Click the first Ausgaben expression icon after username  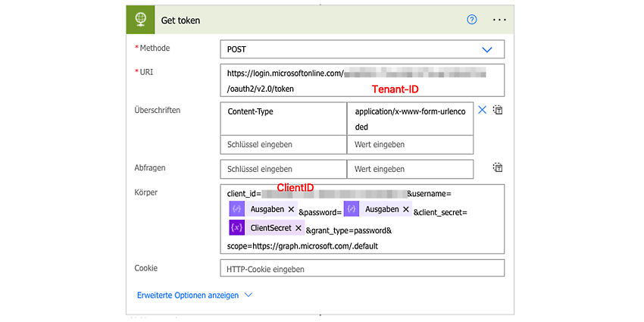236,209
